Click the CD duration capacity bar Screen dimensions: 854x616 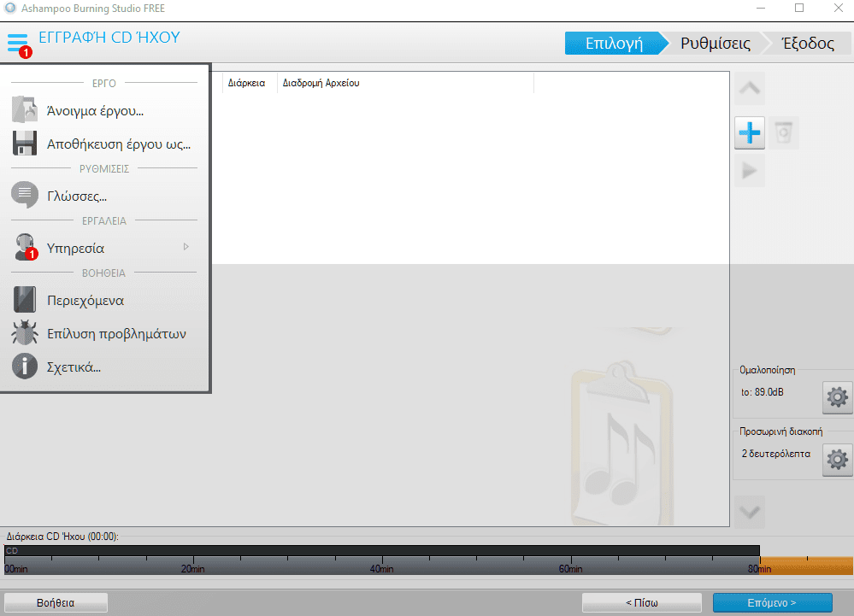[x=382, y=551]
